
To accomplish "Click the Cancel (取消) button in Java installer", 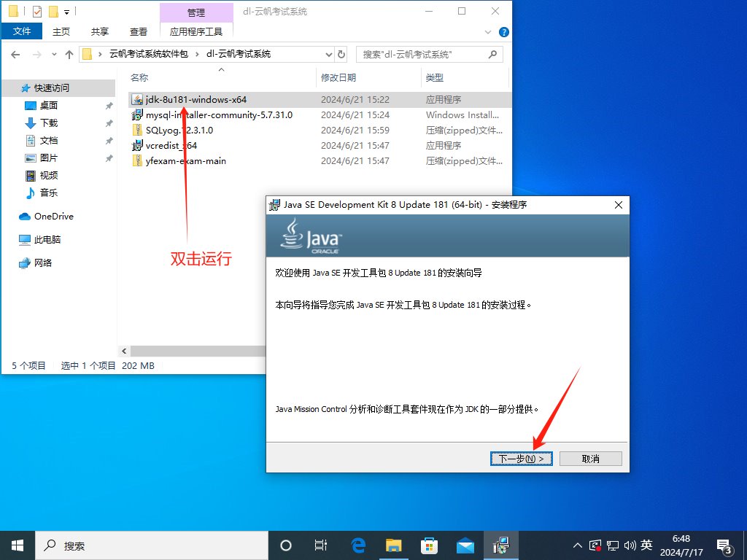I will tap(590, 459).
